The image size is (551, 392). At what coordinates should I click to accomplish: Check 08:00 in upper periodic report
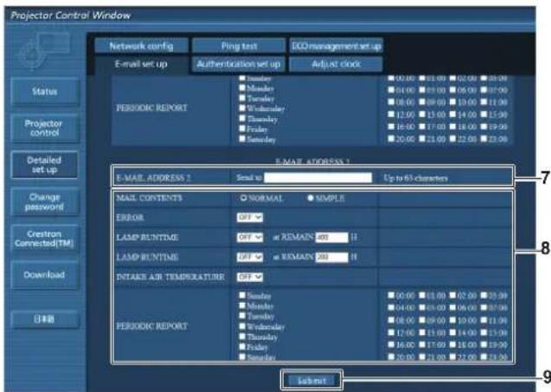[x=391, y=102]
